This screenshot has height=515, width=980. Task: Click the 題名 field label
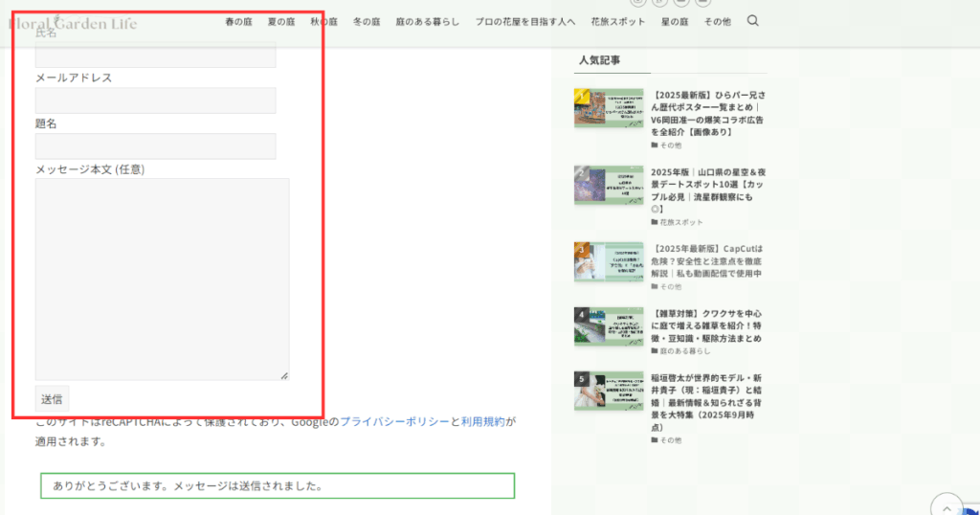(46, 123)
